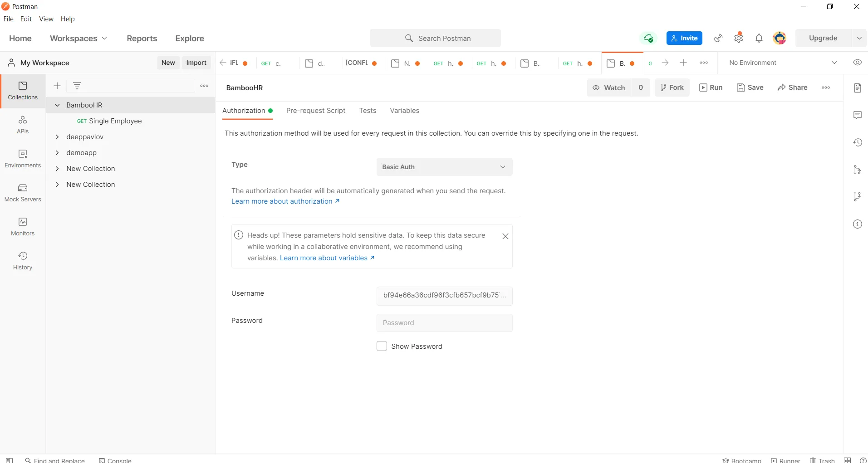Open the Monitors sidebar panel

[x=23, y=227]
